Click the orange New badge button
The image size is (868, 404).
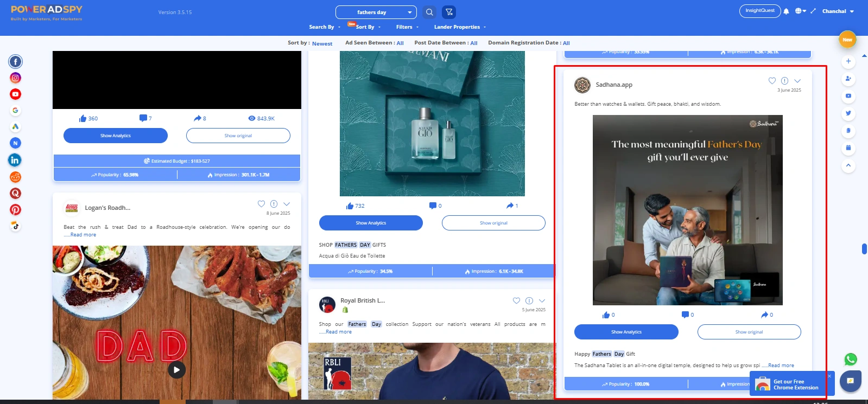847,40
